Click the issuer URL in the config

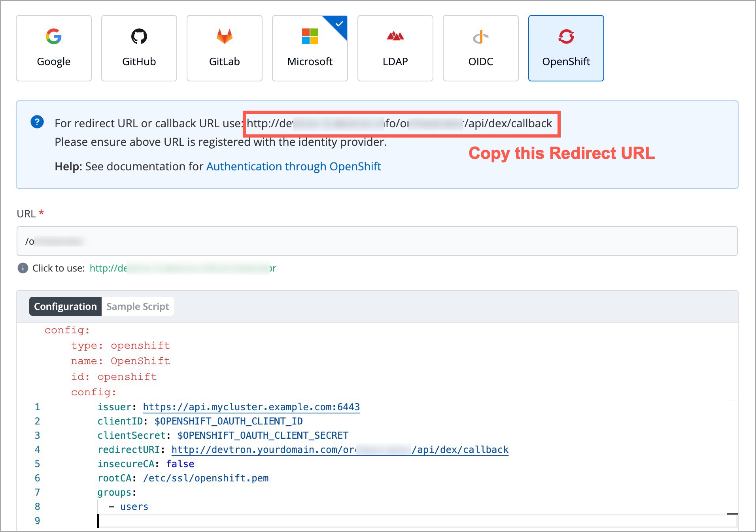pos(251,407)
